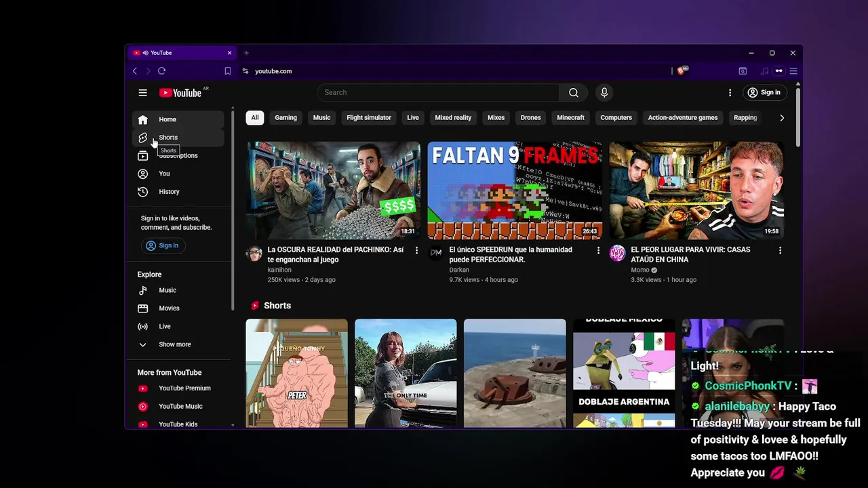Select the Action-adventure games chip

coord(682,118)
